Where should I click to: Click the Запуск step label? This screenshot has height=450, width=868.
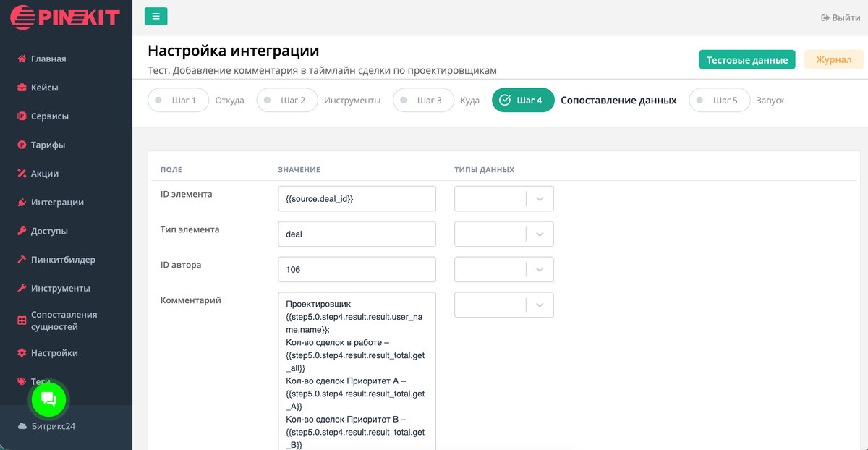770,101
